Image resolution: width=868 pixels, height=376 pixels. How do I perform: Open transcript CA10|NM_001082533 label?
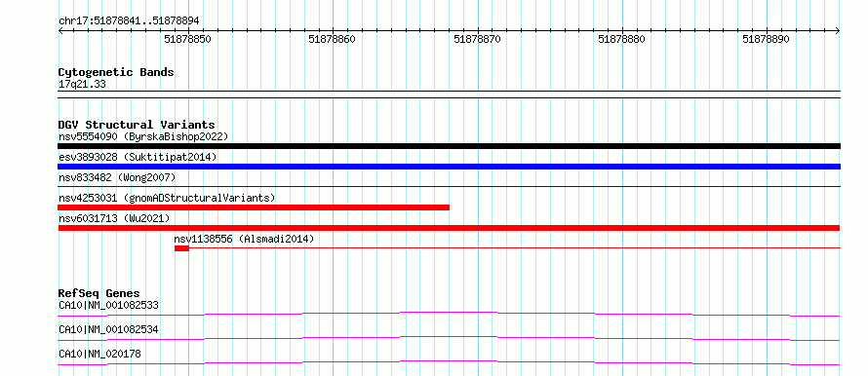pos(108,305)
